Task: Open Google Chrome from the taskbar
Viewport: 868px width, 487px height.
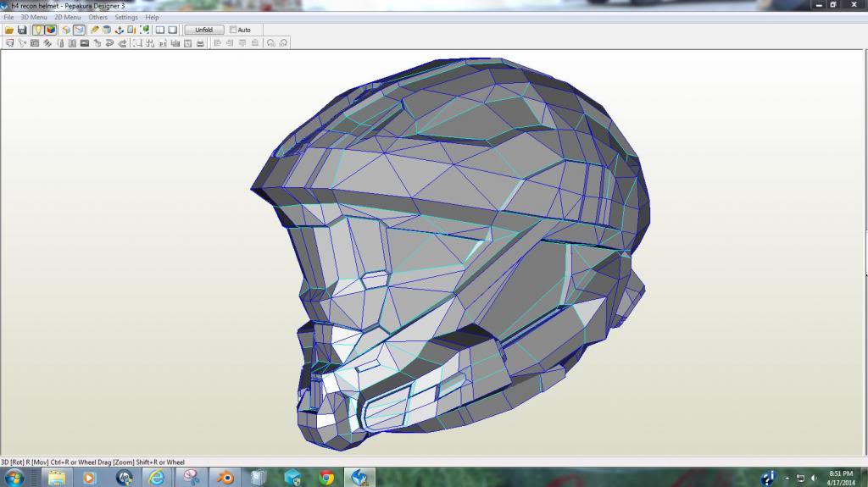Action: [326, 478]
